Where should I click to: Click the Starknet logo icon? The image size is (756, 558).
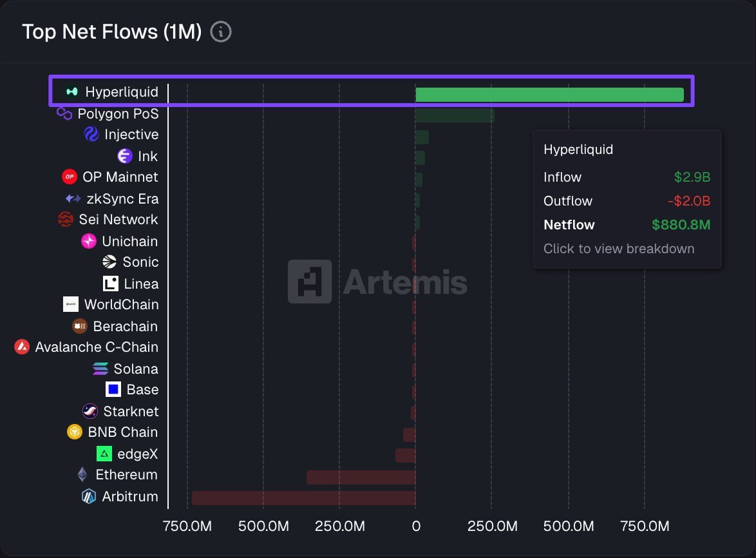89,410
